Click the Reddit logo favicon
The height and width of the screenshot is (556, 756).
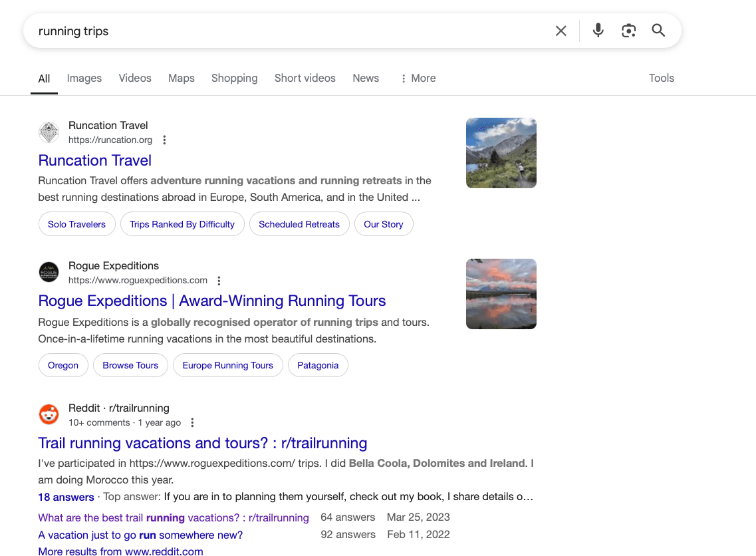[49, 414]
